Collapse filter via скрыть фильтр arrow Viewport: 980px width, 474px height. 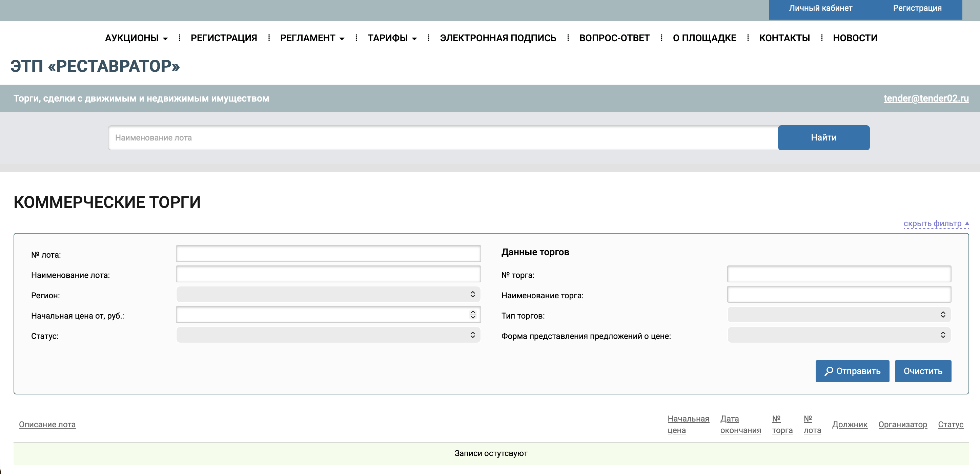click(967, 223)
